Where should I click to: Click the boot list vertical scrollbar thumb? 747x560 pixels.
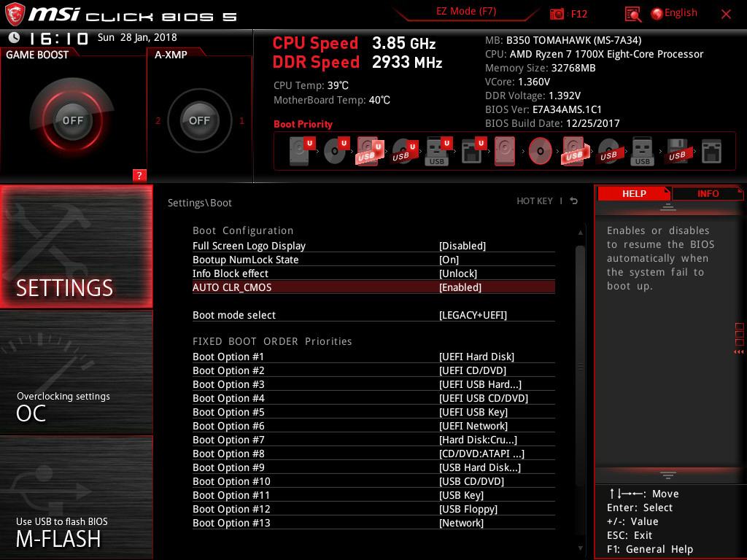(x=580, y=367)
